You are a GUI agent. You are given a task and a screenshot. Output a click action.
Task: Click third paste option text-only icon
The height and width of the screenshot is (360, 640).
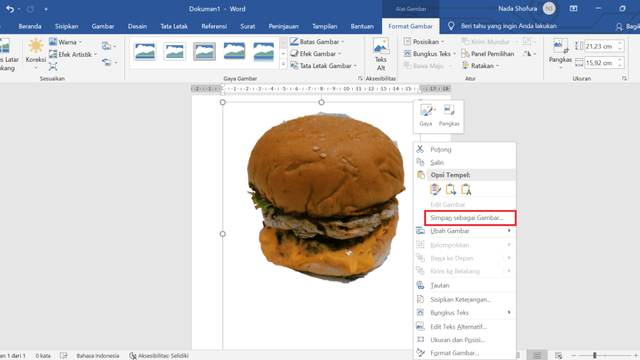pyautogui.click(x=466, y=189)
